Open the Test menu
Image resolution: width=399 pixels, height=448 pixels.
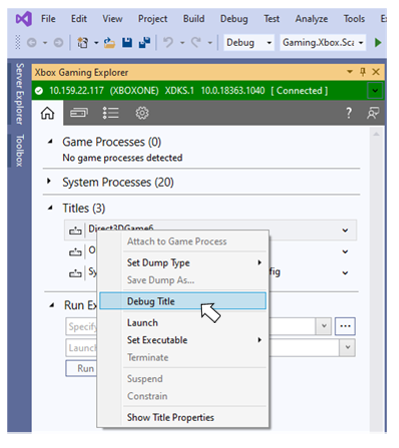pos(272,19)
